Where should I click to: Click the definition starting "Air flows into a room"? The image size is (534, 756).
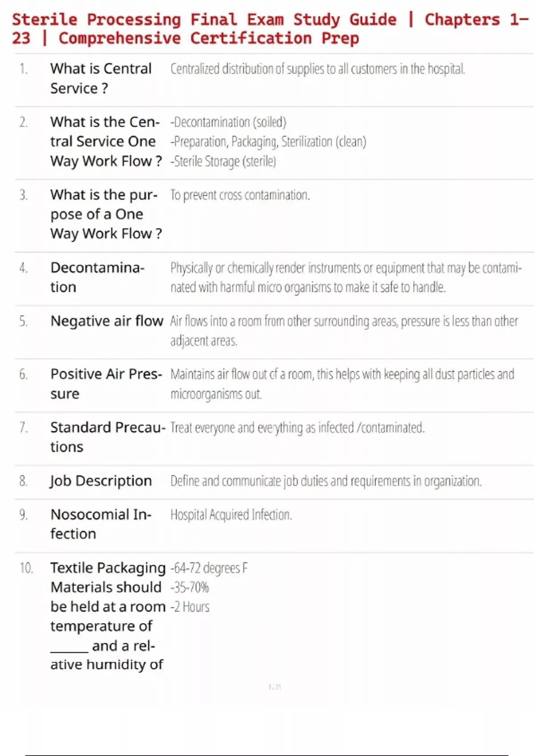(x=344, y=330)
